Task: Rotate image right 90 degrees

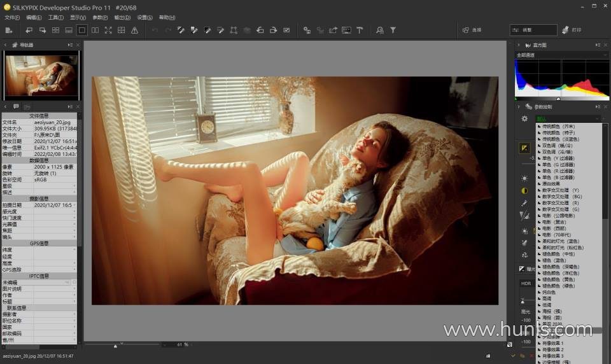Action: coord(274,30)
